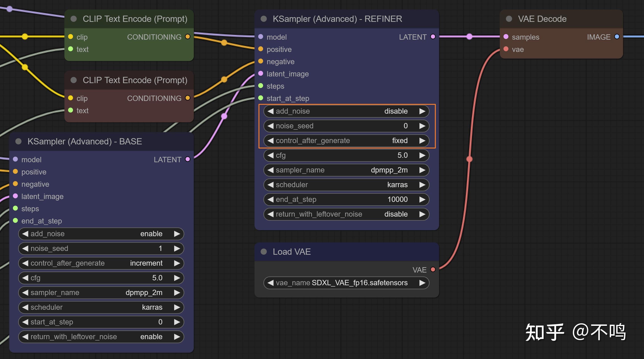
Task: Open REFINER sampler_name dpmpp_2m dropdown
Action: 346,170
